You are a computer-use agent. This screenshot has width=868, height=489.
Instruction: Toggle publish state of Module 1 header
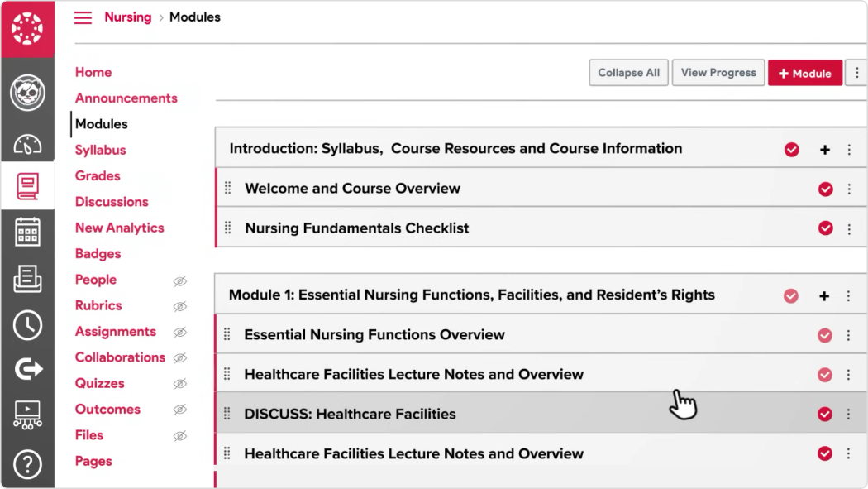(791, 295)
